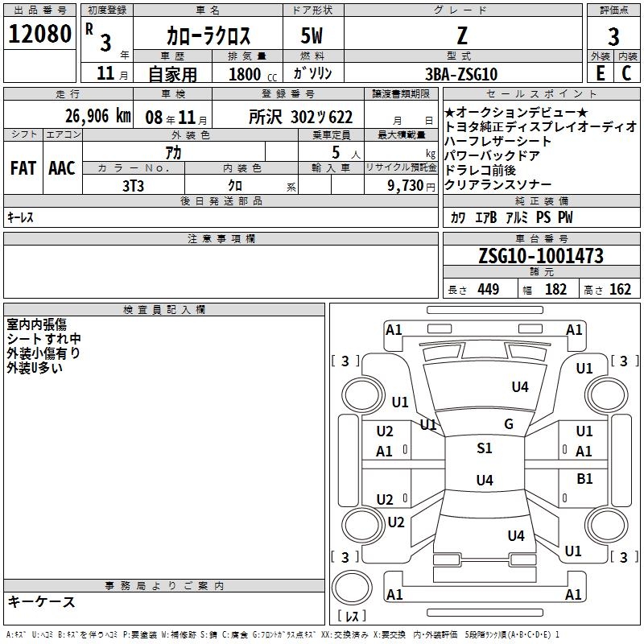Select the S1 mark on the roof
The height and width of the screenshot is (644, 644).
485,448
